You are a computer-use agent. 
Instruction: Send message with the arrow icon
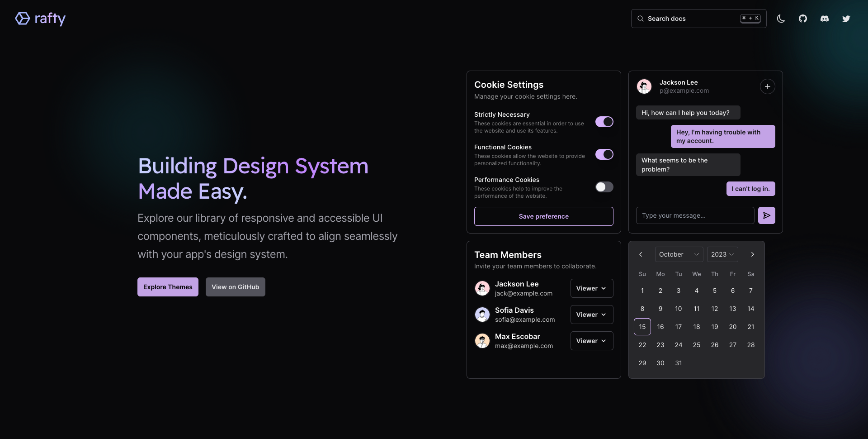coord(766,215)
